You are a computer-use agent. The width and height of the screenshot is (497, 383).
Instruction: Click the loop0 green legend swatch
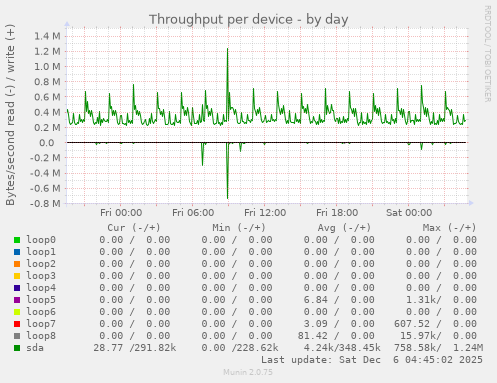(17, 240)
